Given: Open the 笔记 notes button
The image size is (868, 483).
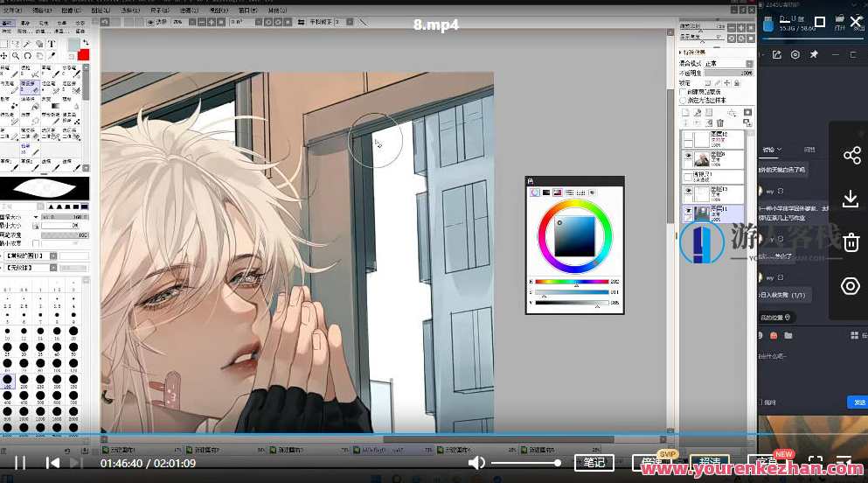Looking at the screenshot, I should click(x=594, y=462).
